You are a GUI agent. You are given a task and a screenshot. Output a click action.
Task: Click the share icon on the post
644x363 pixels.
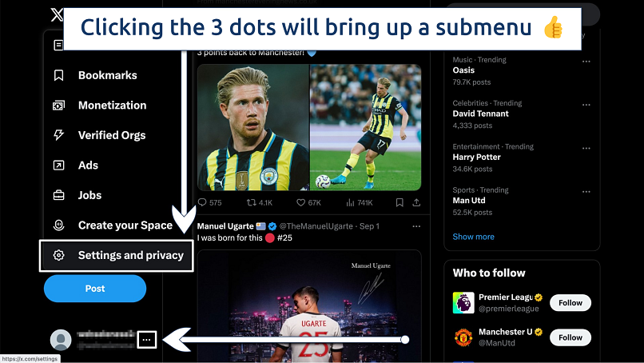point(416,202)
